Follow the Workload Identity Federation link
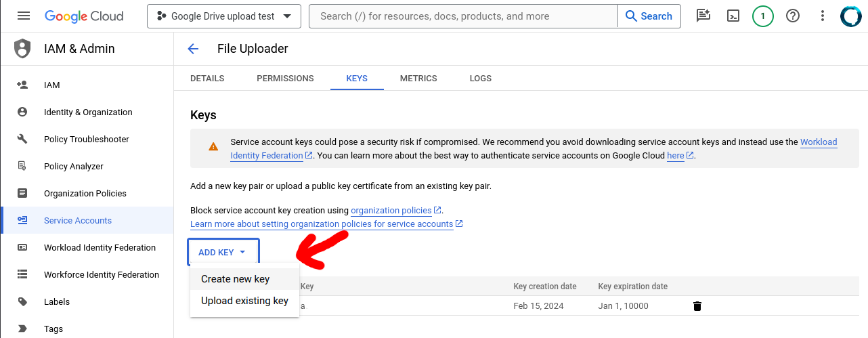The height and width of the screenshot is (338, 868). click(x=818, y=142)
